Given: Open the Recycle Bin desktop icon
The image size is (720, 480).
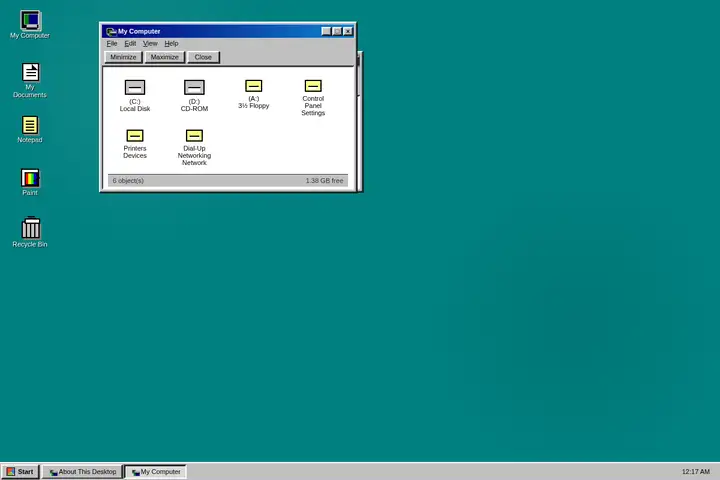Looking at the screenshot, I should tap(30, 232).
